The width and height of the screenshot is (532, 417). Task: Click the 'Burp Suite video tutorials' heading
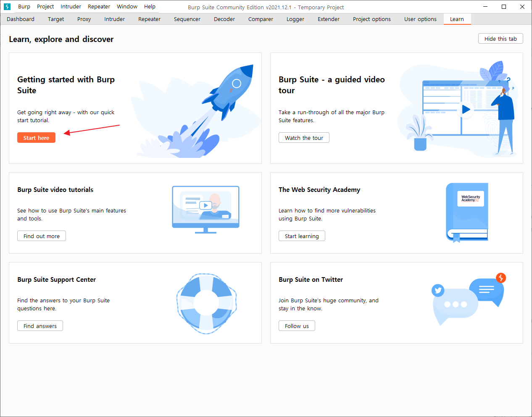pyautogui.click(x=55, y=190)
